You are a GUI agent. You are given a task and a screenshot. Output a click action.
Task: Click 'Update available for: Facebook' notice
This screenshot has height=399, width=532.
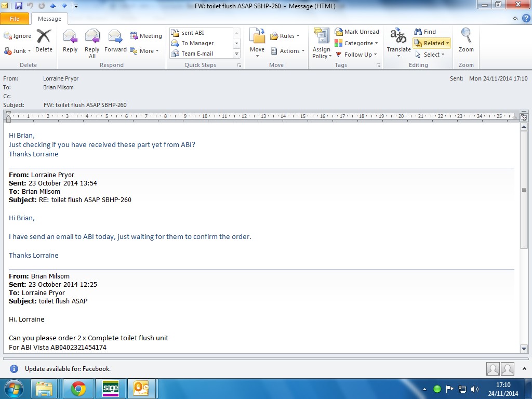point(68,369)
